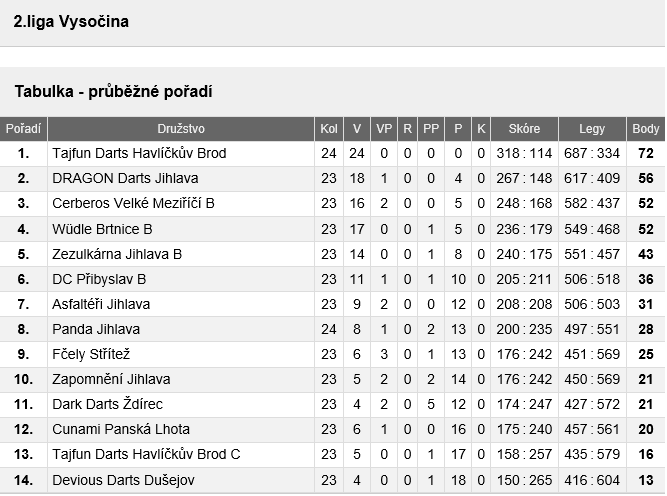667x496 pixels.
Task: Click the Body column header
Action: [646, 129]
